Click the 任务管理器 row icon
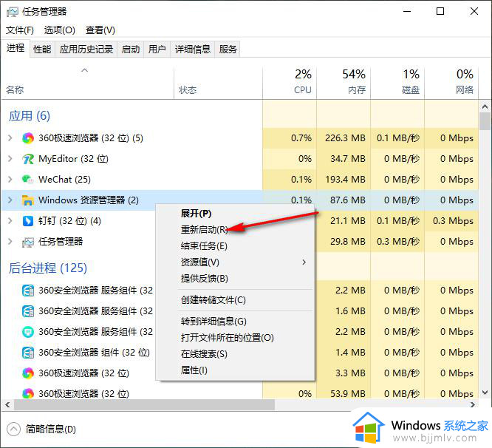Image resolution: width=492 pixels, height=448 pixels. tap(28, 242)
